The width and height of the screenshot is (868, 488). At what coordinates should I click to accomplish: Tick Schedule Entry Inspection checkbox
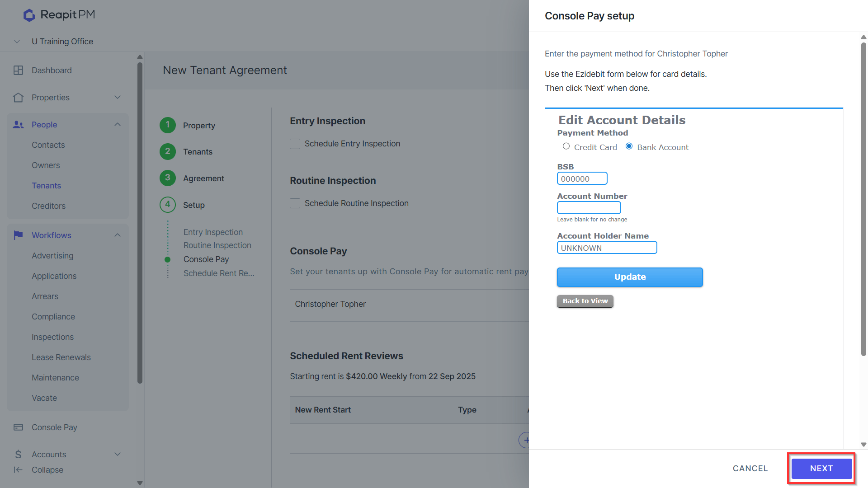click(x=295, y=144)
